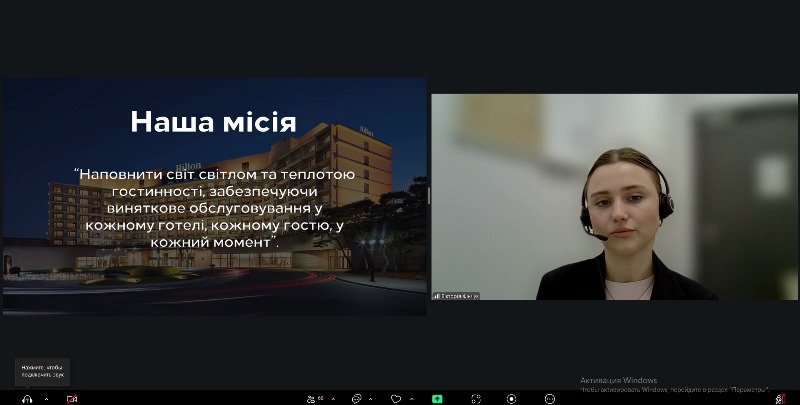Click the "Активация Windows" watermark text

[x=618, y=380]
